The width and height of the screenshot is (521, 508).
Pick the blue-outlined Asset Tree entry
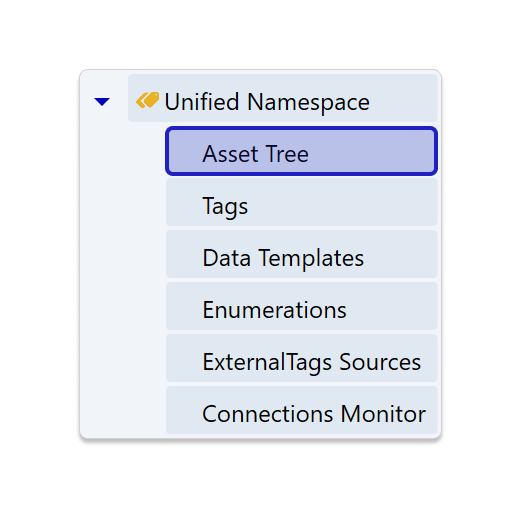[x=302, y=151]
